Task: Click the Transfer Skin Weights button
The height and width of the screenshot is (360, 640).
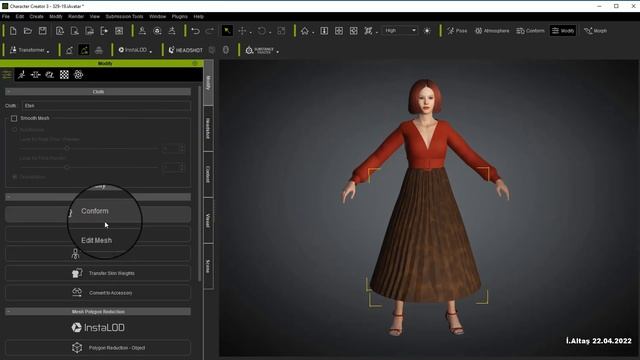Action: [98, 273]
